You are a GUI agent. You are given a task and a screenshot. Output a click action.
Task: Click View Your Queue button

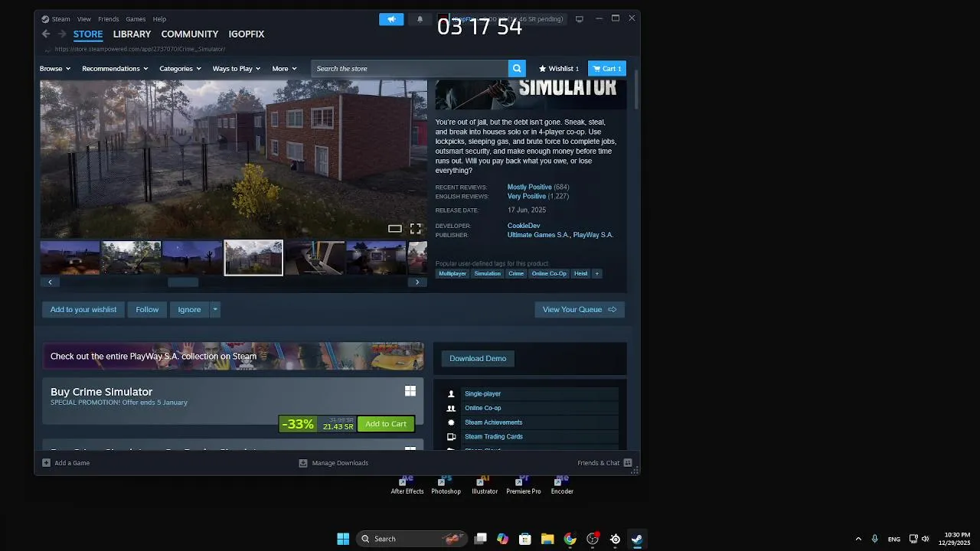(x=580, y=309)
